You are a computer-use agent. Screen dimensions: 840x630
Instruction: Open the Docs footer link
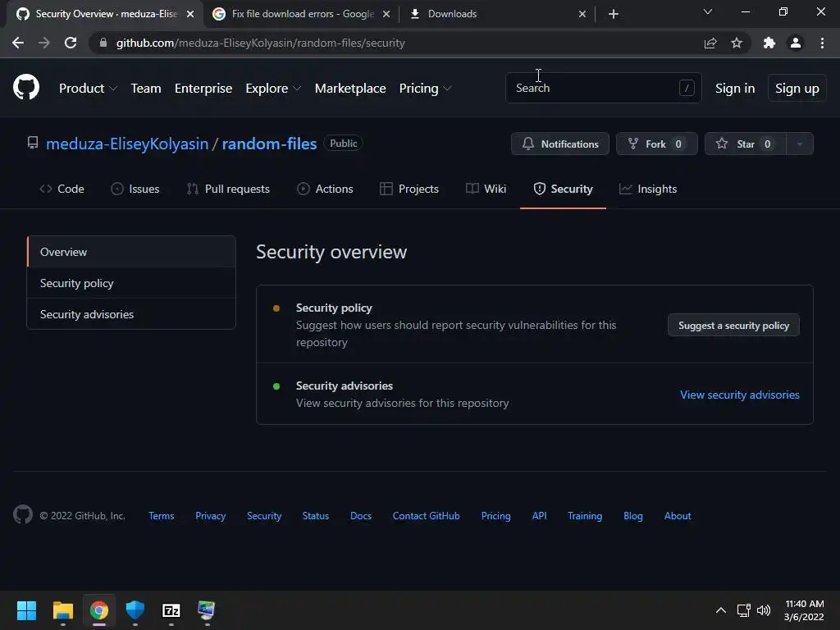tap(361, 515)
